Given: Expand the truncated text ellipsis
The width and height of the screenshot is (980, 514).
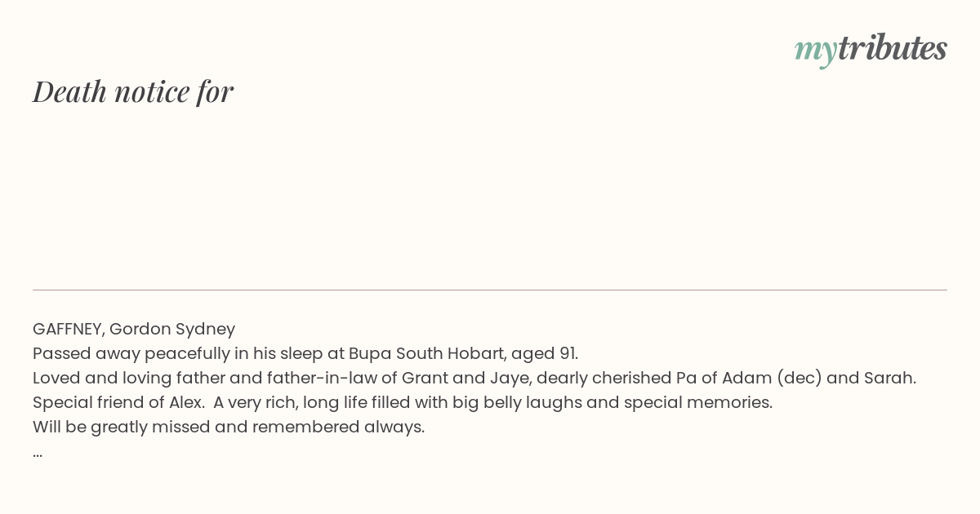Looking at the screenshot, I should (38, 454).
